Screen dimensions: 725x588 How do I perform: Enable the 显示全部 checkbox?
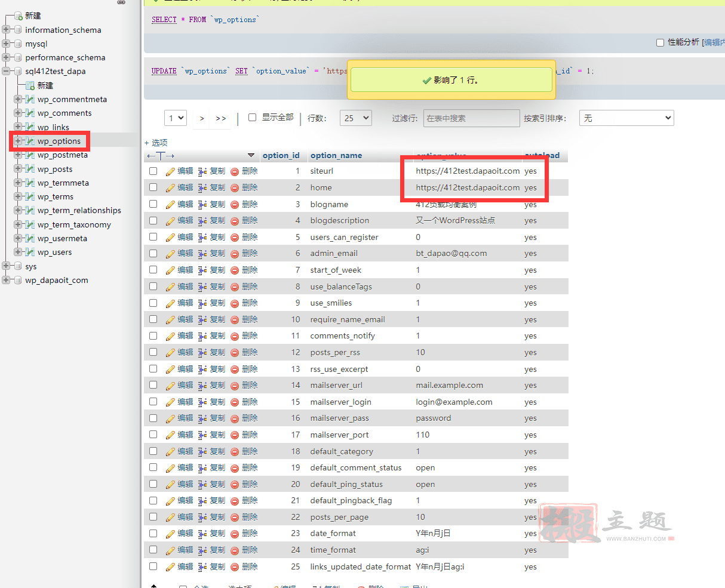[252, 118]
